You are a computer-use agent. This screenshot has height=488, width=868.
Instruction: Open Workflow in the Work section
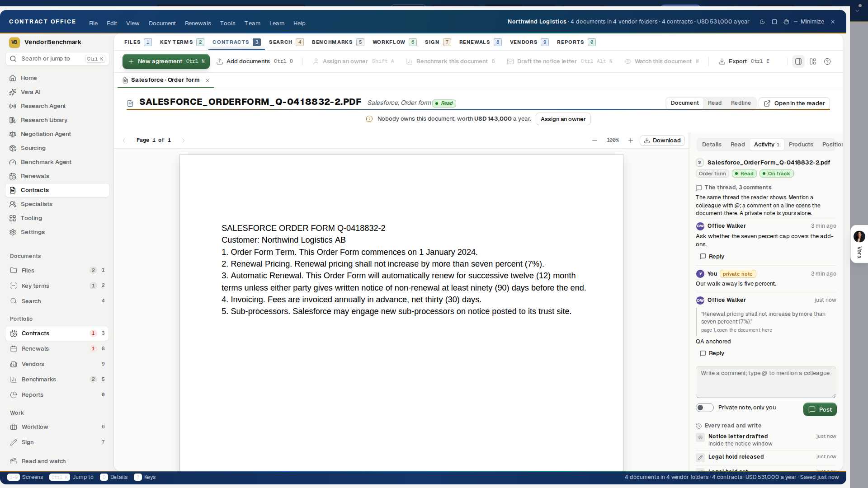[x=57, y=427]
